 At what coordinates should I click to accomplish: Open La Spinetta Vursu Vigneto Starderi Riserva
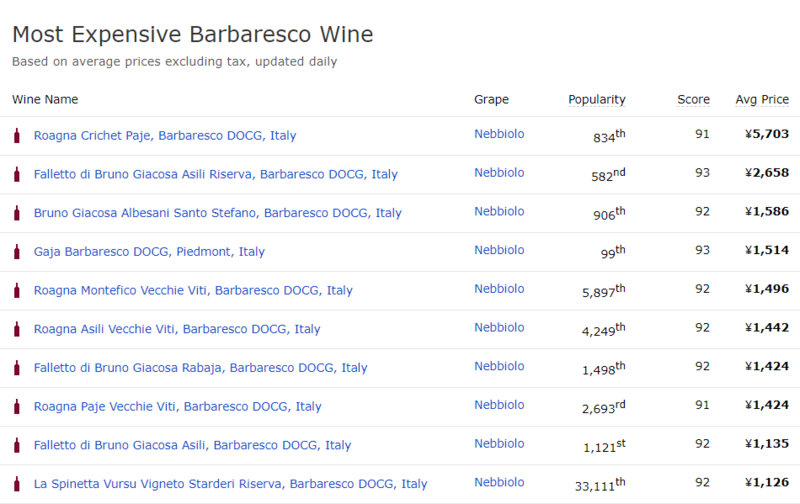pos(230,484)
